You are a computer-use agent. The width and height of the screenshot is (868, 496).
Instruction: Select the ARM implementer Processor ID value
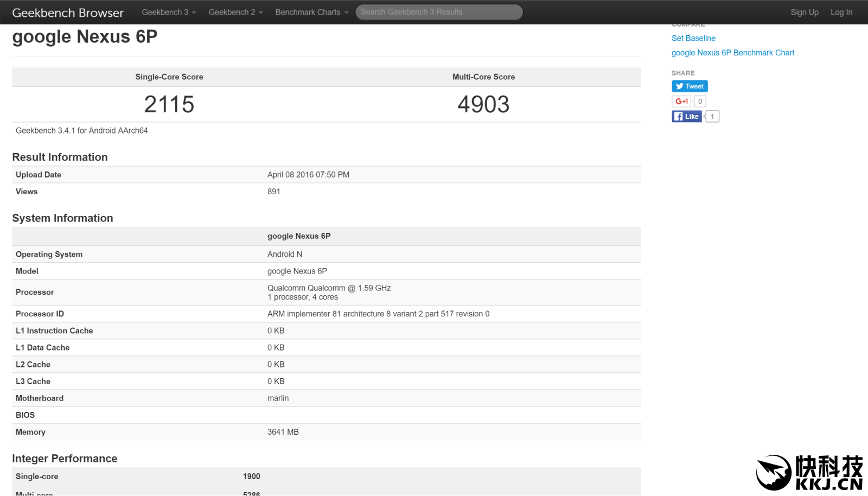click(x=379, y=314)
